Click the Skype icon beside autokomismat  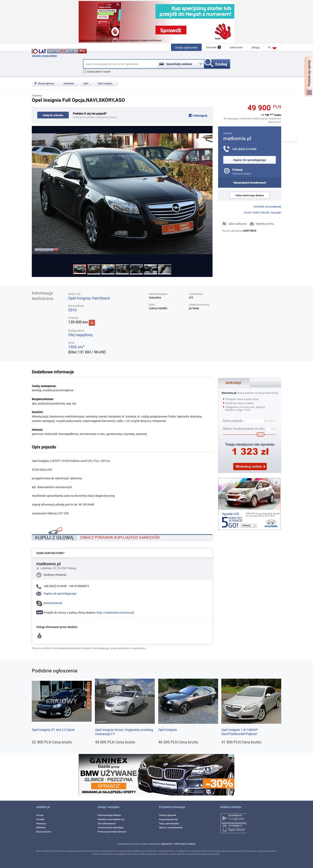[x=39, y=603]
